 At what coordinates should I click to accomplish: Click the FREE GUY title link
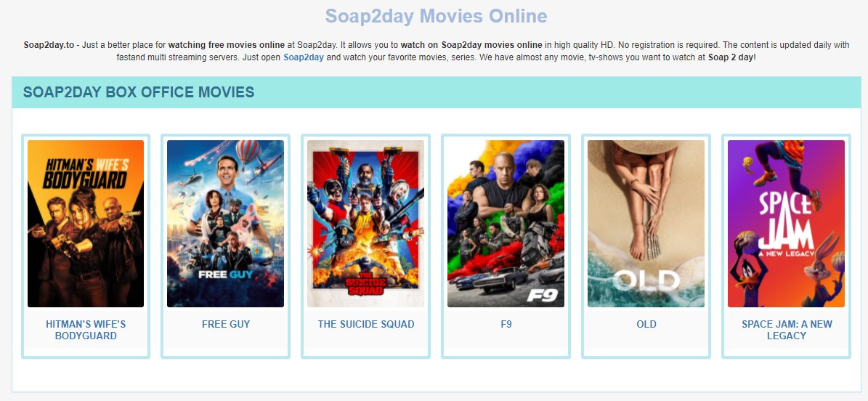pyautogui.click(x=226, y=325)
